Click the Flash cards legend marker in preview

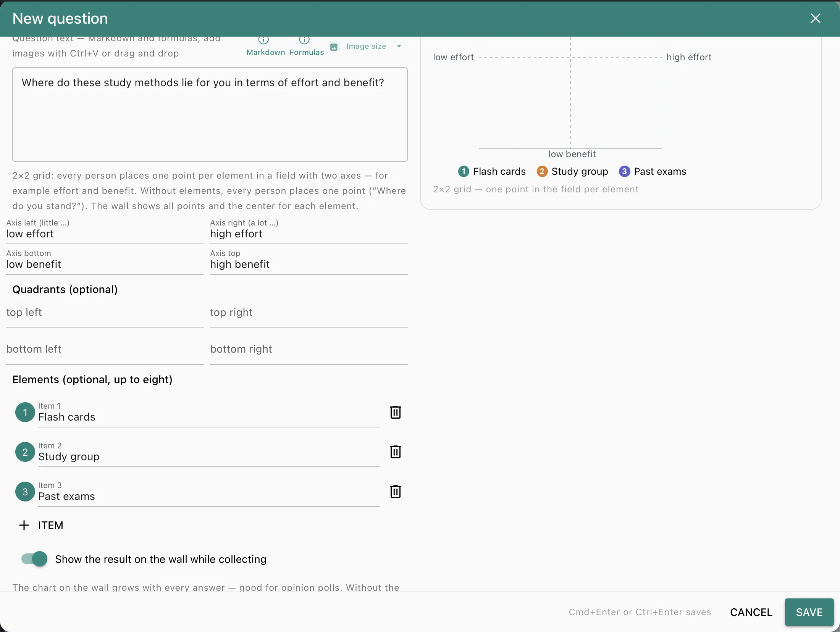(x=463, y=171)
